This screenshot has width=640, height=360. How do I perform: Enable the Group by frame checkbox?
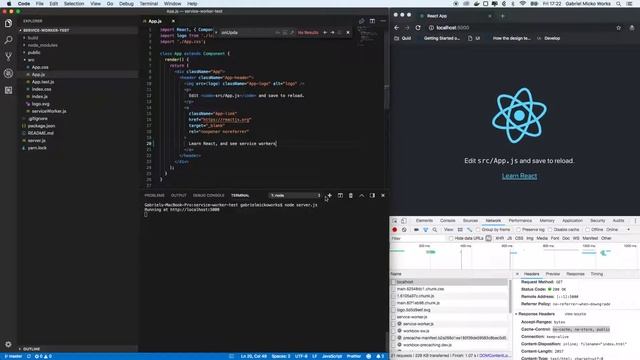coord(478,230)
